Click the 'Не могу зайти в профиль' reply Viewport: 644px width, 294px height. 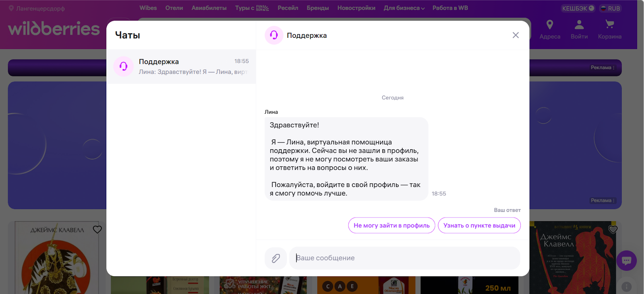392,225
